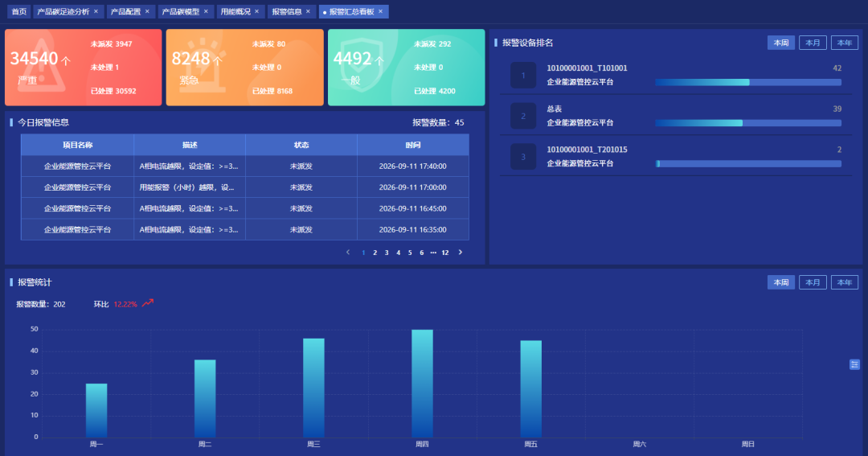Switch to the 产品碳模型 tab
Viewport: 868px width, 456px height.
tap(181, 11)
